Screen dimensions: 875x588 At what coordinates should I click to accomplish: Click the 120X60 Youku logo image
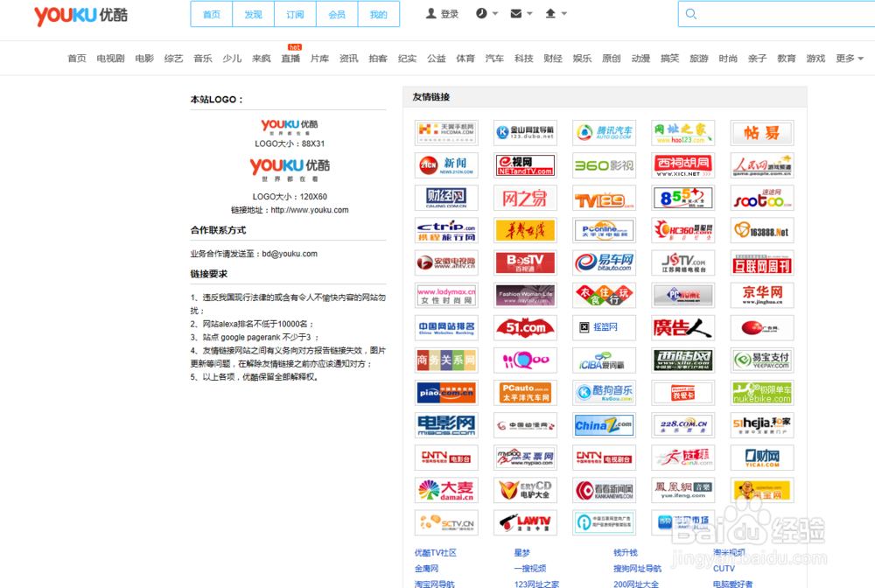pos(290,170)
